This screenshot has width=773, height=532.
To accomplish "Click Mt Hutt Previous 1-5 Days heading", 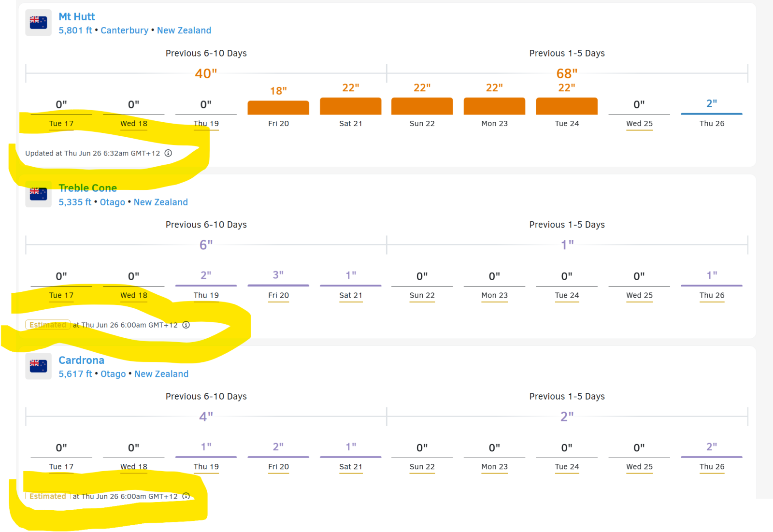I will pyautogui.click(x=567, y=53).
